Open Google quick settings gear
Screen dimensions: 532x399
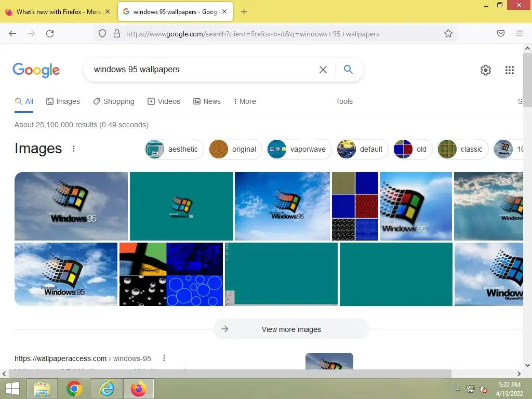(486, 70)
